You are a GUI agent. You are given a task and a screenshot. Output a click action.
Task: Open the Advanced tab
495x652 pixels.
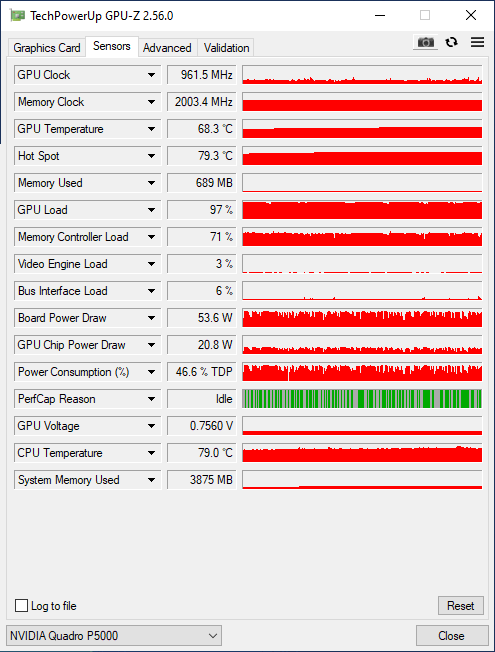tap(167, 48)
